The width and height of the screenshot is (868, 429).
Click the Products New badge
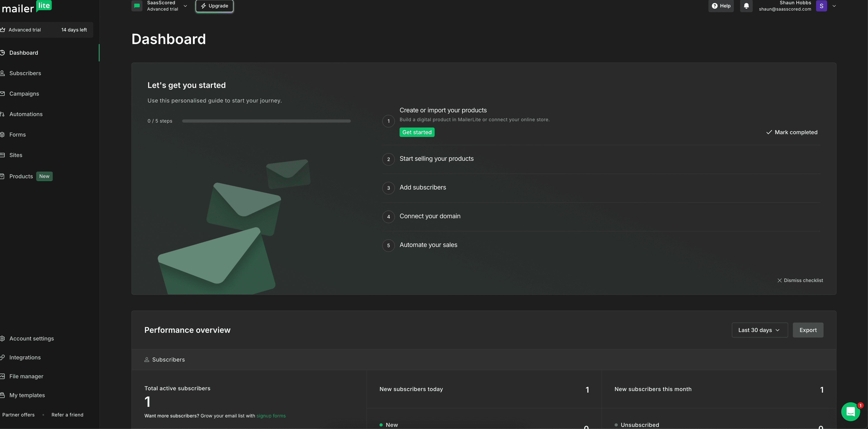click(44, 176)
